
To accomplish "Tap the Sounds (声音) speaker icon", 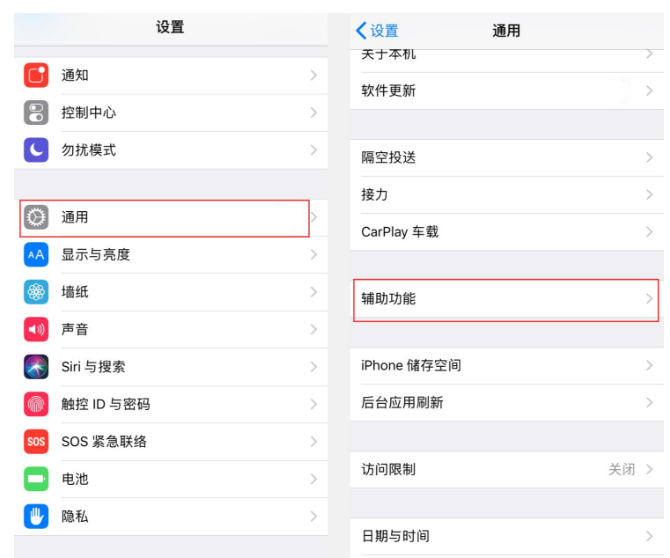I will pyautogui.click(x=36, y=329).
